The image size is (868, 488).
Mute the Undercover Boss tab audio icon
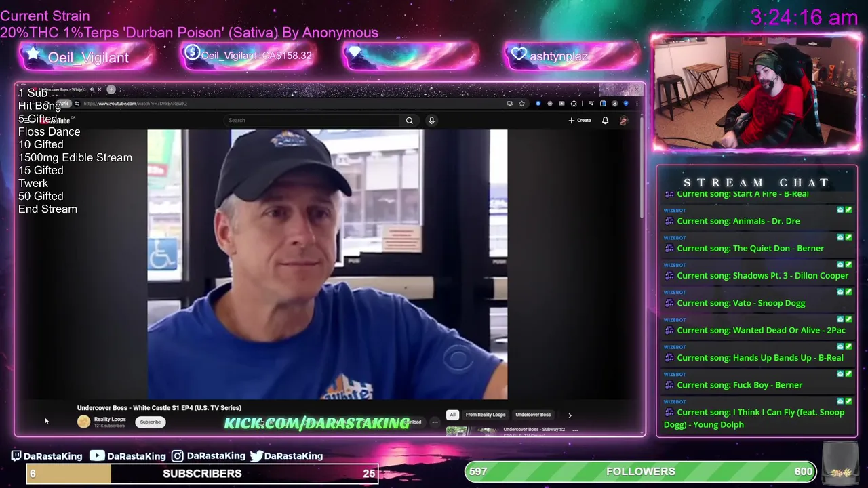pos(92,89)
